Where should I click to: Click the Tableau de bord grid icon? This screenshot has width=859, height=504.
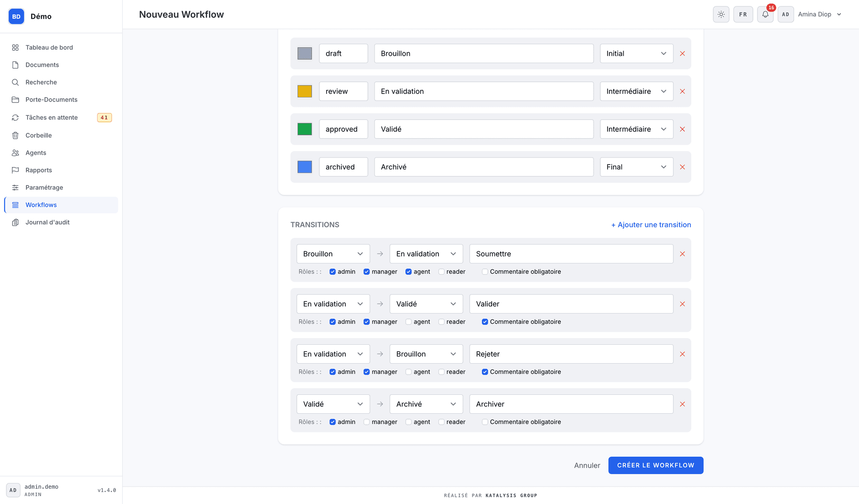coord(15,47)
